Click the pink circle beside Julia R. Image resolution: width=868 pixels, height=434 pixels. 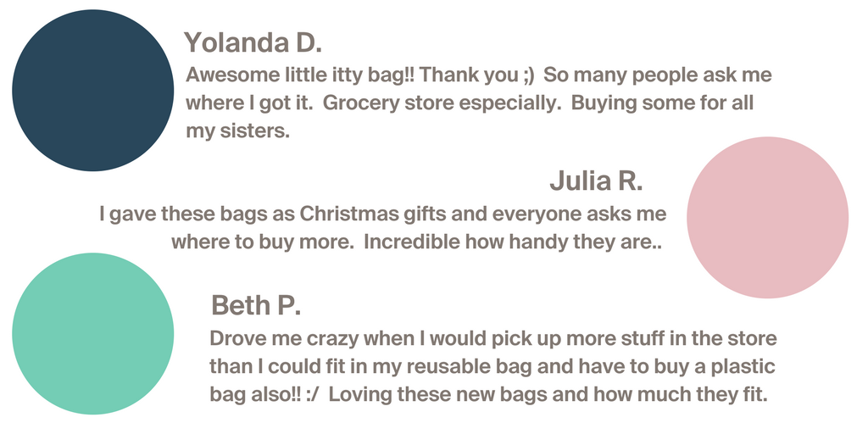tap(767, 218)
